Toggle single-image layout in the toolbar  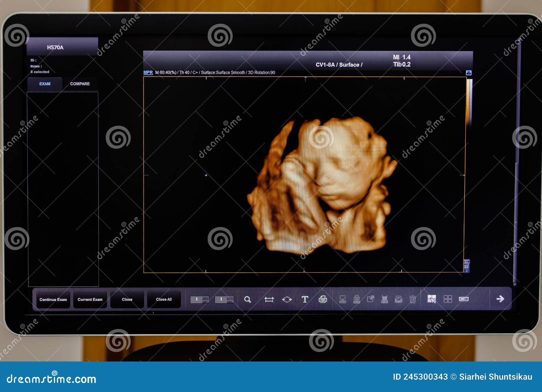point(432,299)
